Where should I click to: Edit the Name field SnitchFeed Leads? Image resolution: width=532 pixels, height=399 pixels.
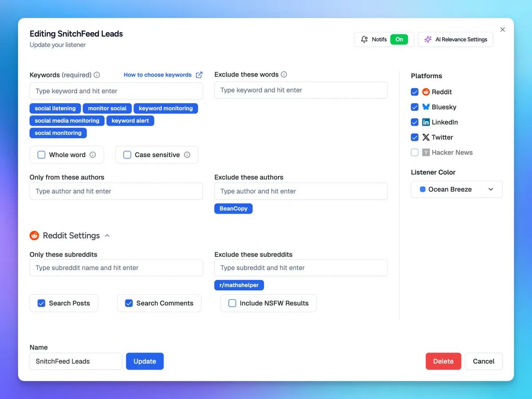coord(76,361)
